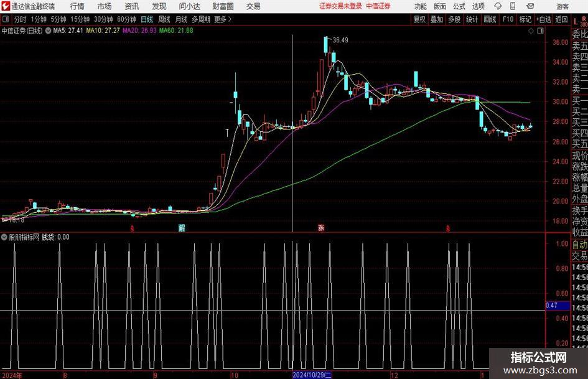The height and width of the screenshot is (379, 588).
Task: Open the mail envelope icon
Action: tap(530, 6)
